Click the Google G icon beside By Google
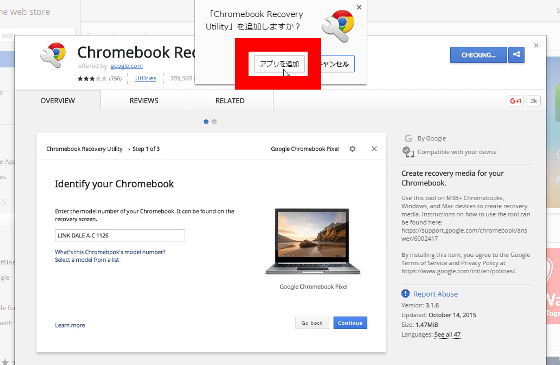This screenshot has height=365, width=560. pos(408,138)
